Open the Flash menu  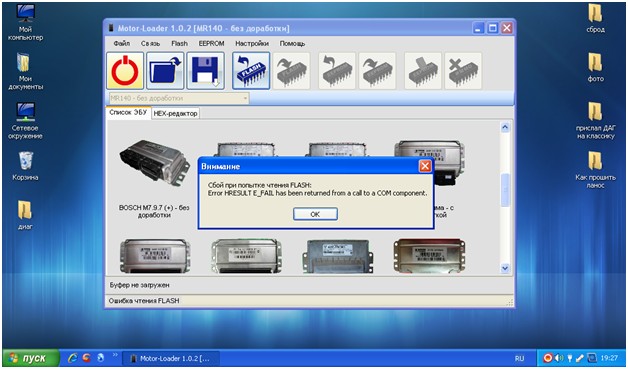pyautogui.click(x=179, y=43)
